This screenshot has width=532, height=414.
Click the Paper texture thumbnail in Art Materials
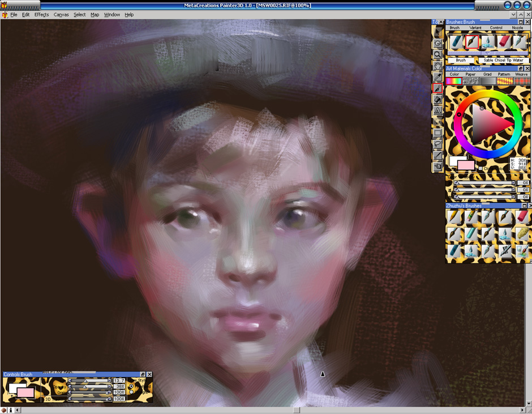471,81
